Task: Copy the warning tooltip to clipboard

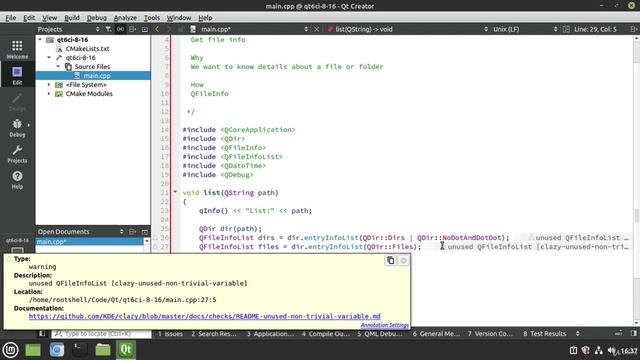Action: pos(391,260)
